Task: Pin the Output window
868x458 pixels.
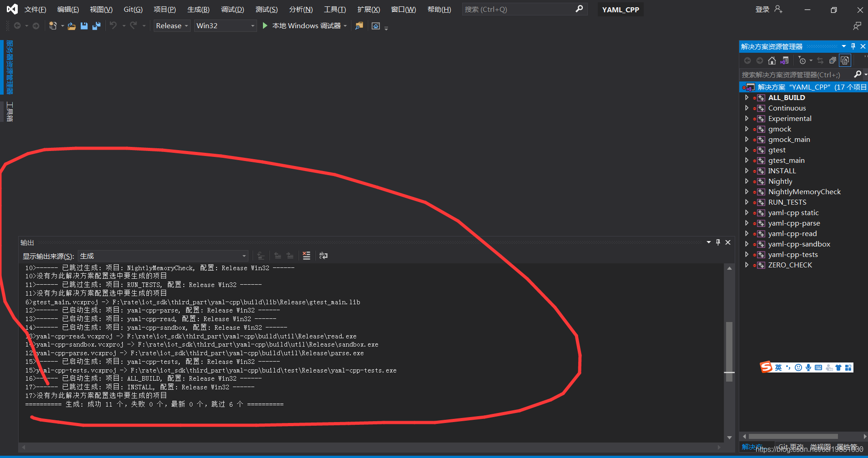Action: (x=718, y=242)
